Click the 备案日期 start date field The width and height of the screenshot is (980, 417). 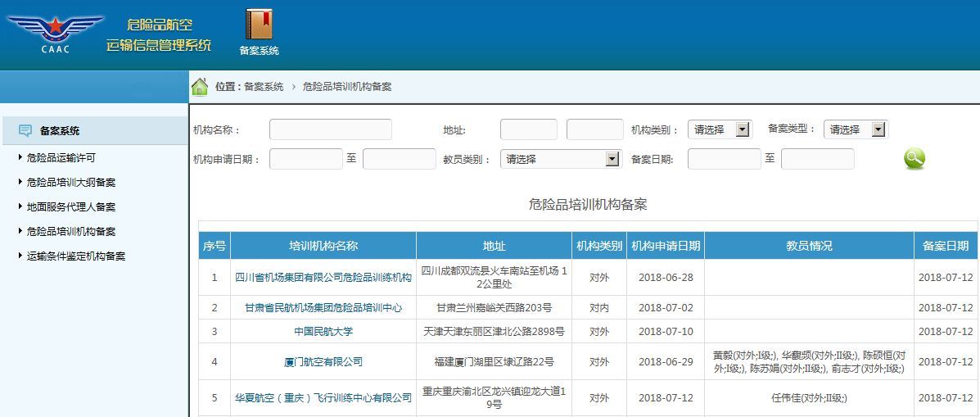[x=725, y=159]
